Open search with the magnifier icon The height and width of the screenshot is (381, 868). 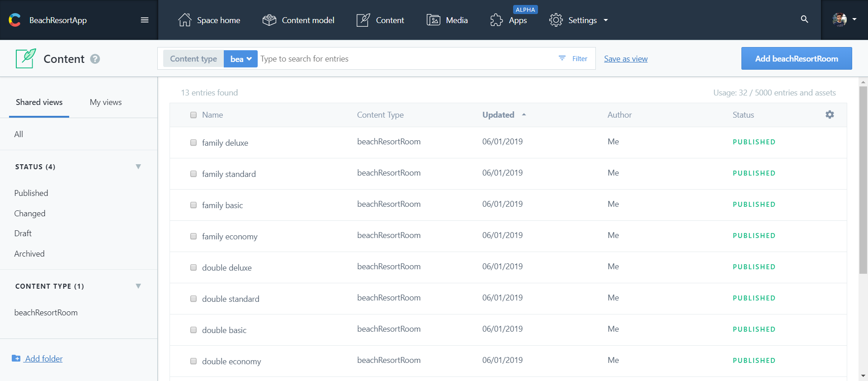click(804, 19)
